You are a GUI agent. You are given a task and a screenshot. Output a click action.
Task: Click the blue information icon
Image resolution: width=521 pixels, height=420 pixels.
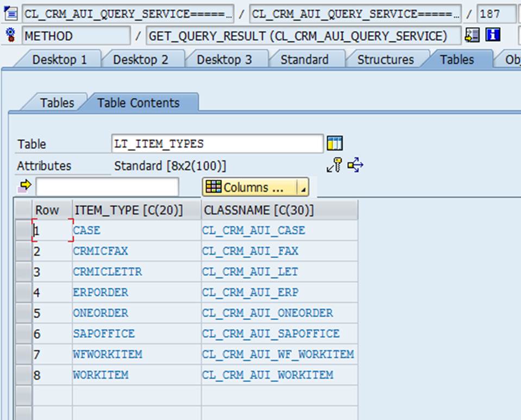[x=492, y=36]
